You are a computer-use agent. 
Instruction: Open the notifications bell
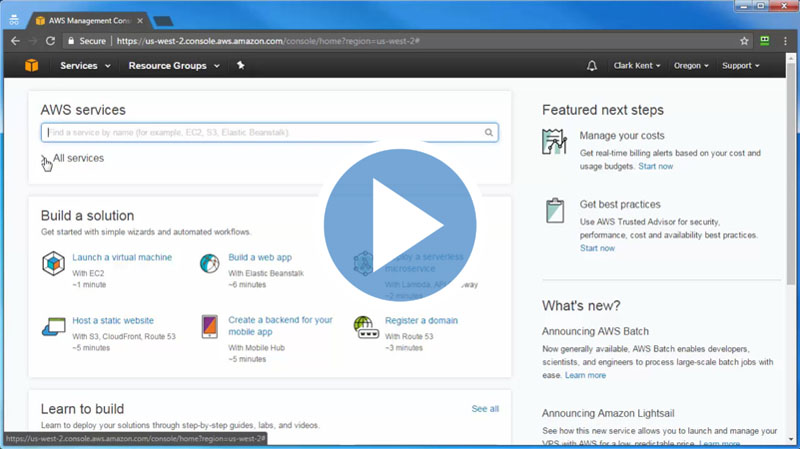[x=592, y=66]
